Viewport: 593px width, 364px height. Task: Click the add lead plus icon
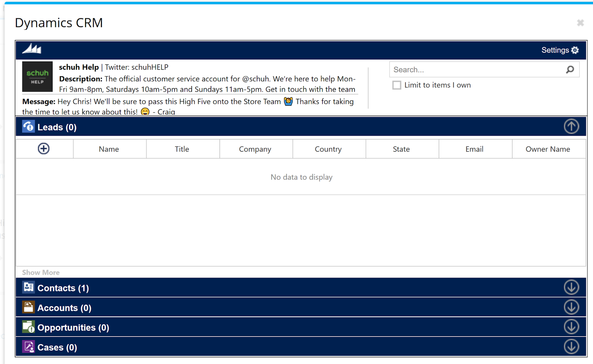(44, 149)
